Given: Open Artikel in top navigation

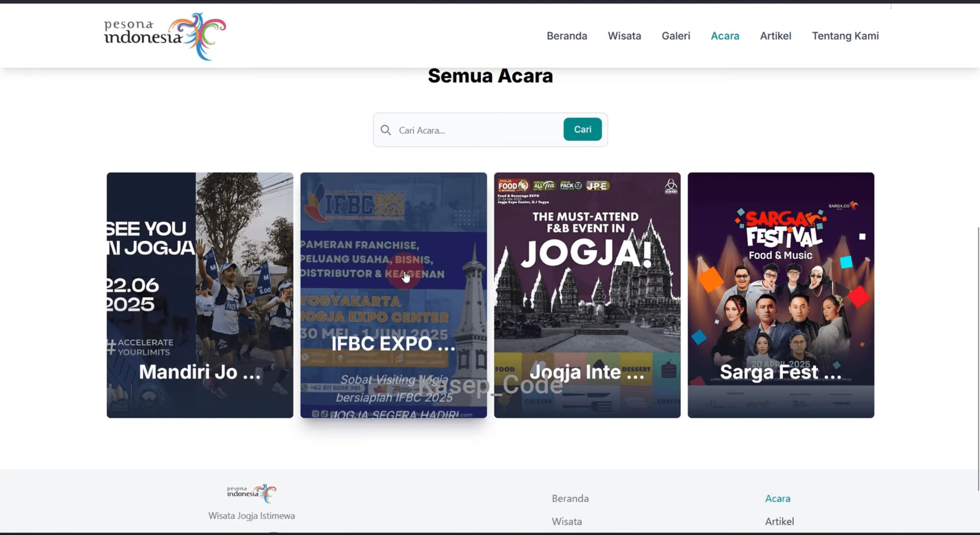Looking at the screenshot, I should coord(775,36).
